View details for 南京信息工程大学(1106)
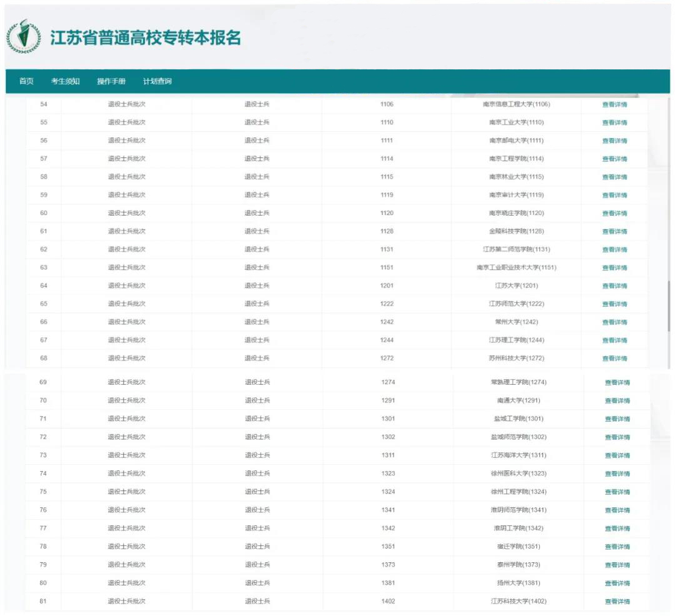 pos(615,104)
